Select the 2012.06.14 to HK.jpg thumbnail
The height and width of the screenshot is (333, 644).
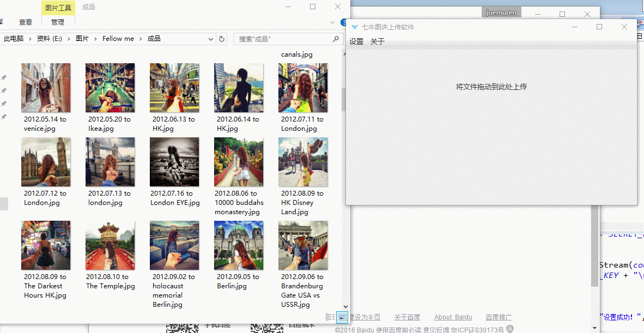point(239,88)
